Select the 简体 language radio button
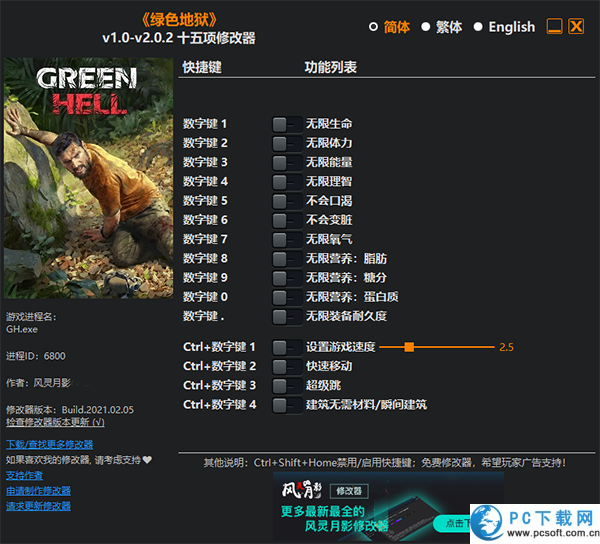Viewport: 600px width, 544px height. 374,27
